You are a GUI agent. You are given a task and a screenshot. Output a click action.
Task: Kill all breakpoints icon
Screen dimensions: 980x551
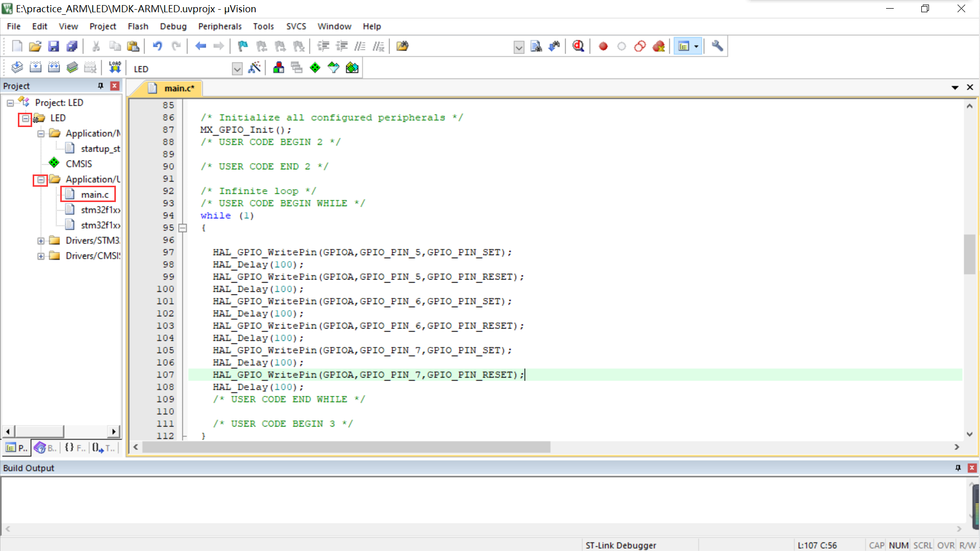(659, 46)
